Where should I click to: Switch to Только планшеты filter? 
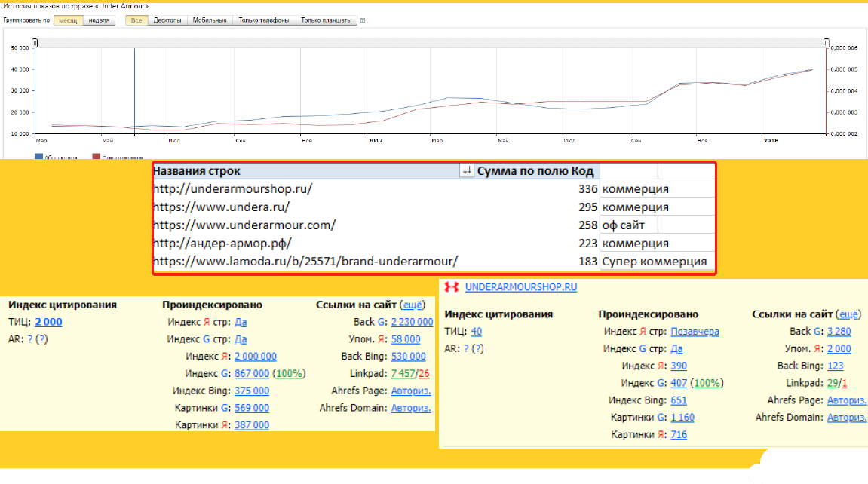tap(326, 20)
